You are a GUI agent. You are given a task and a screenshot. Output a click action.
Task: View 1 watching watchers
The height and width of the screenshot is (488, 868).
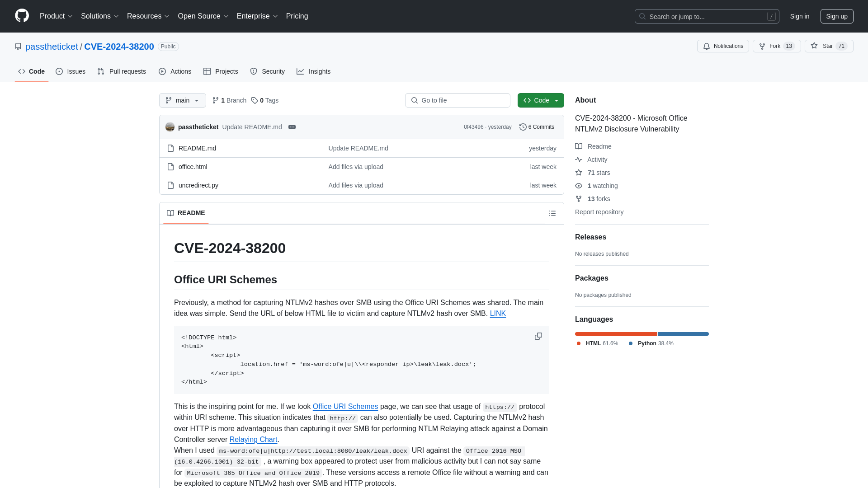596,186
